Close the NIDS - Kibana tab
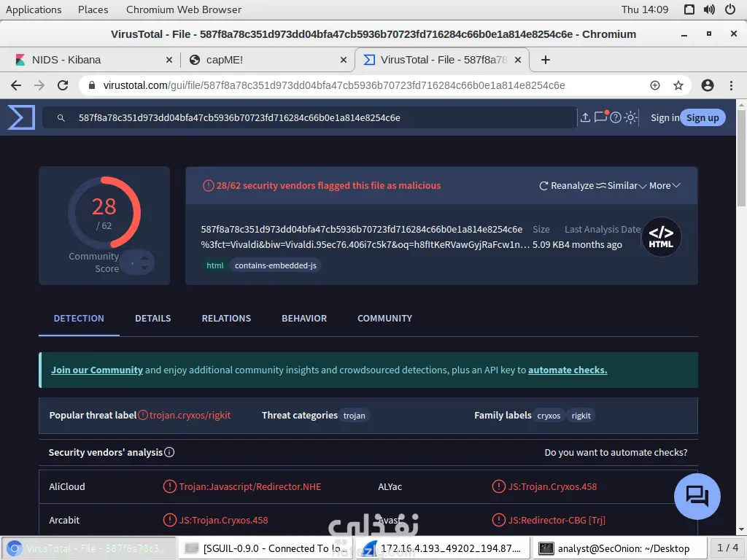 click(x=169, y=60)
